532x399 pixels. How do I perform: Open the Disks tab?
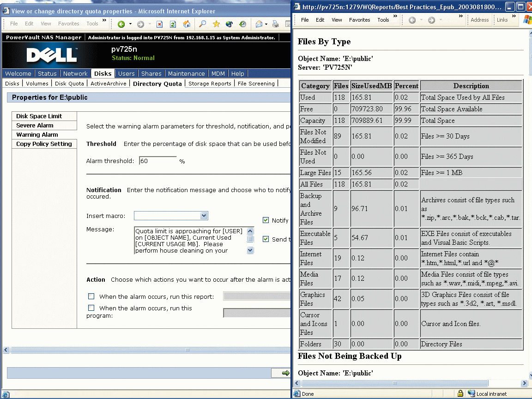(x=103, y=73)
